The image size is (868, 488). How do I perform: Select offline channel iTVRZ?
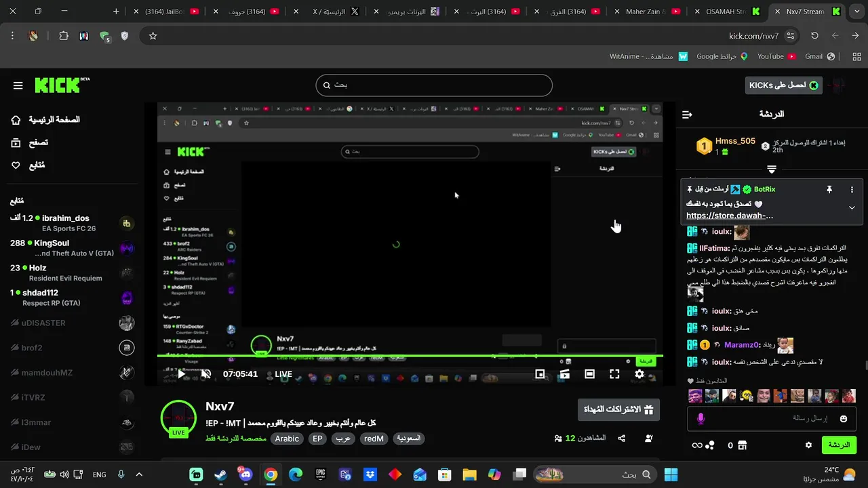(x=71, y=397)
